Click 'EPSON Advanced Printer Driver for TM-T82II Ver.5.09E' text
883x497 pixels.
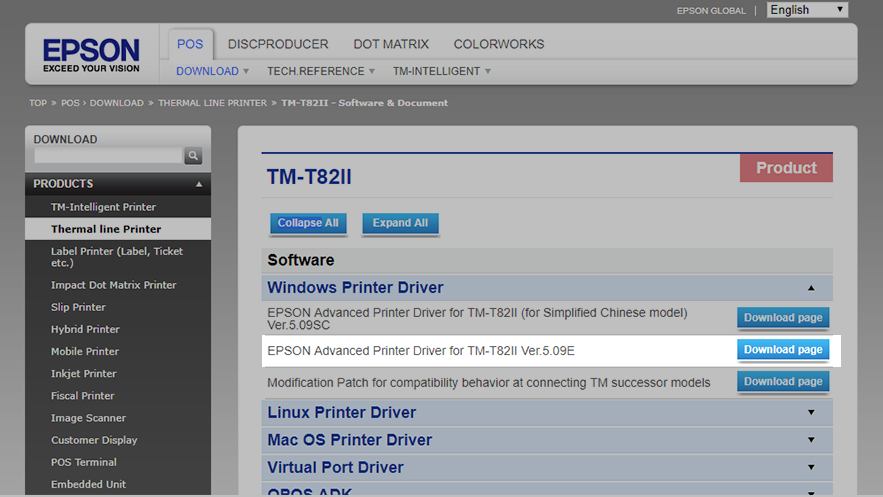[421, 351]
